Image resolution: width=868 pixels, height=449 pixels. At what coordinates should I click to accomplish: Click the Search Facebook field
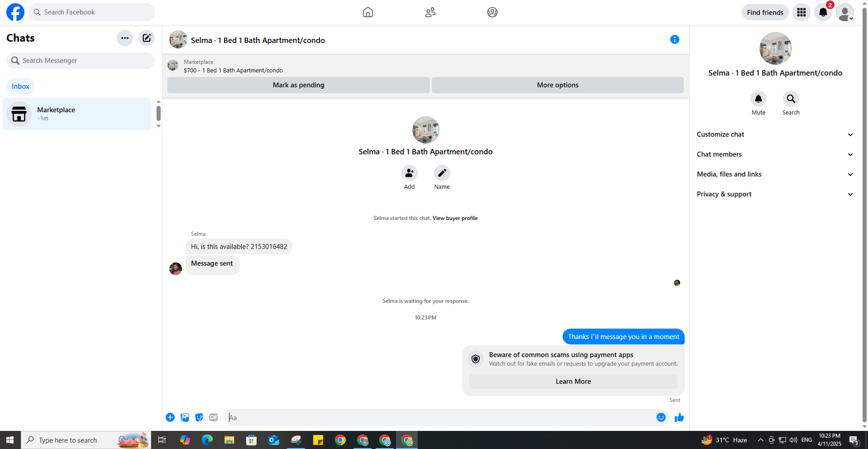point(91,12)
